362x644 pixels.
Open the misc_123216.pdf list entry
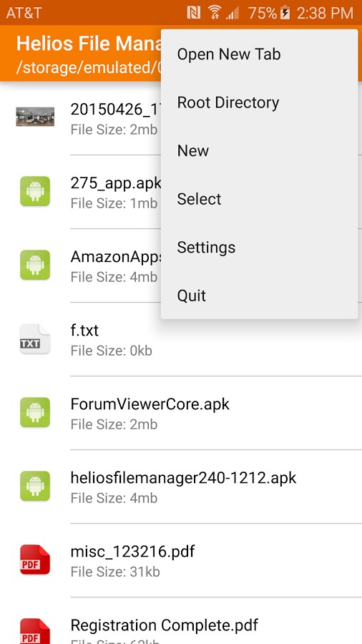(x=181, y=560)
